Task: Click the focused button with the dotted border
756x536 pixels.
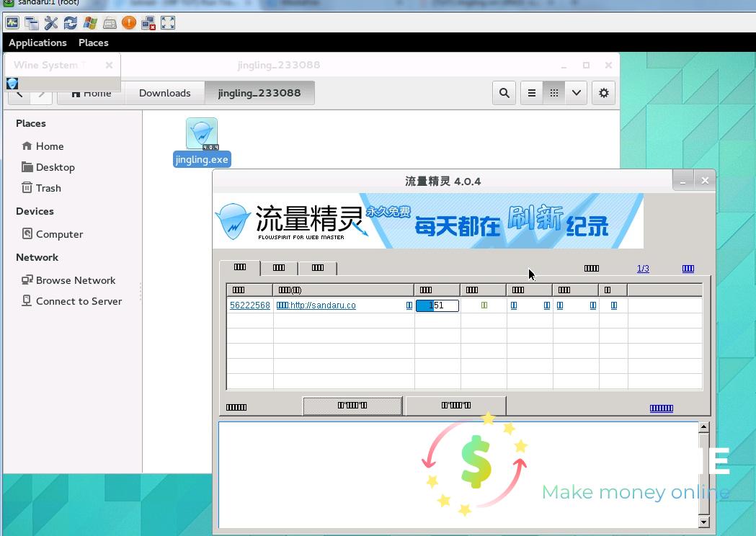Action: [352, 406]
